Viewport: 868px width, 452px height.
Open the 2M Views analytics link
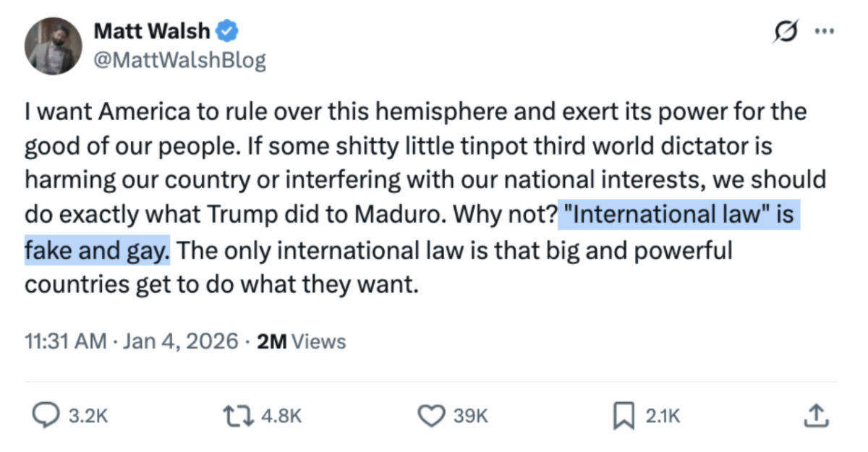point(302,341)
